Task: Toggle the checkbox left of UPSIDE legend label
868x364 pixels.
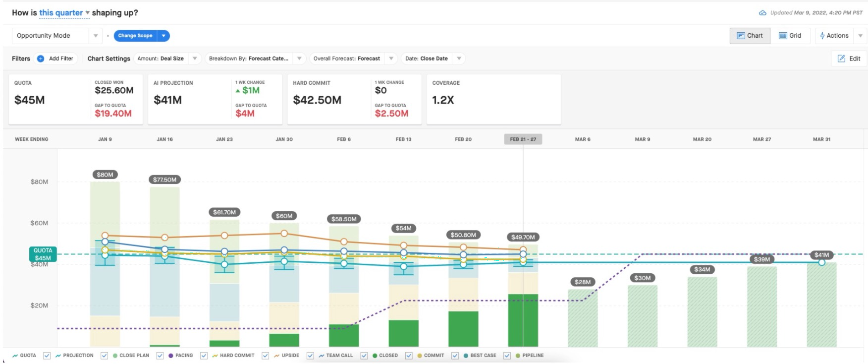Action: (265, 356)
